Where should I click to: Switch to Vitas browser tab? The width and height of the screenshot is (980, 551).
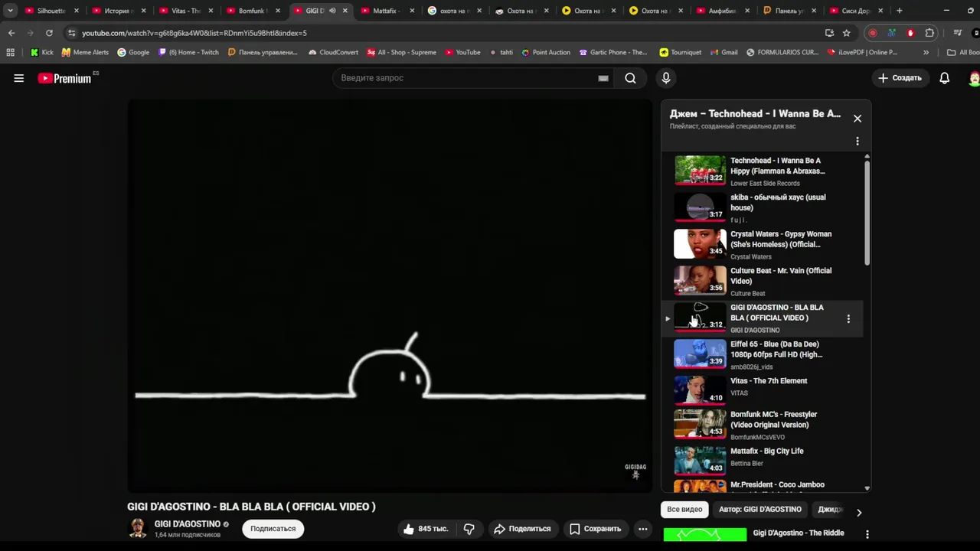click(187, 11)
